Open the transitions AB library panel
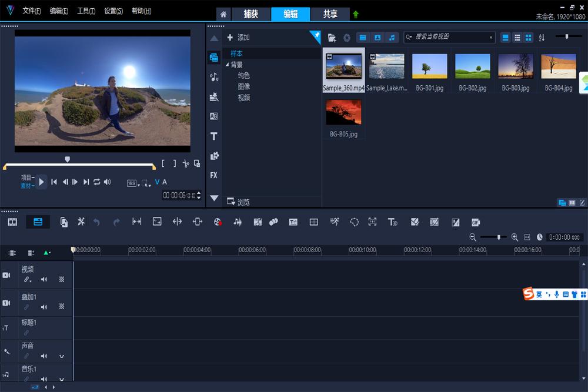588x392 pixels. [x=214, y=116]
